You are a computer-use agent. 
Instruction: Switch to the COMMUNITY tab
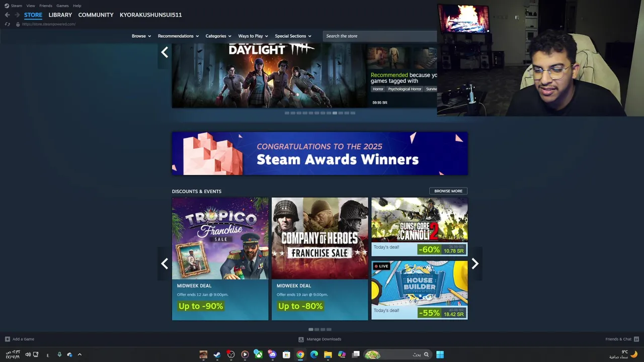(96, 15)
